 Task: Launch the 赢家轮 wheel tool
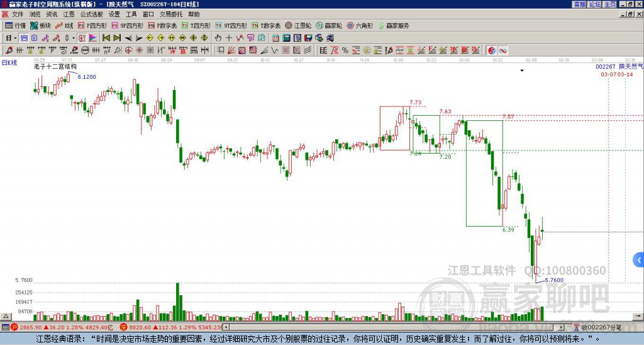[x=329, y=25]
